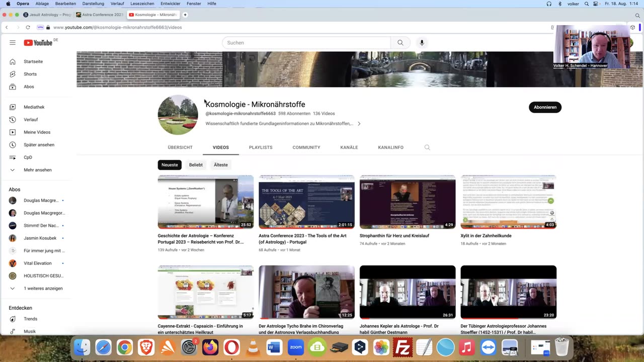Select the Älteste sort chip
The width and height of the screenshot is (644, 362).
[x=221, y=165]
